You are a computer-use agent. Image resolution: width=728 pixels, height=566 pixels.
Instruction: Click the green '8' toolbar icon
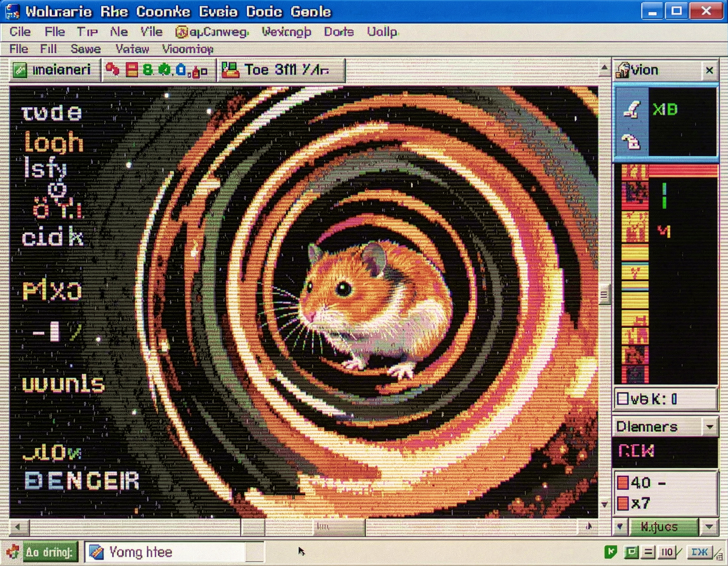(x=148, y=70)
